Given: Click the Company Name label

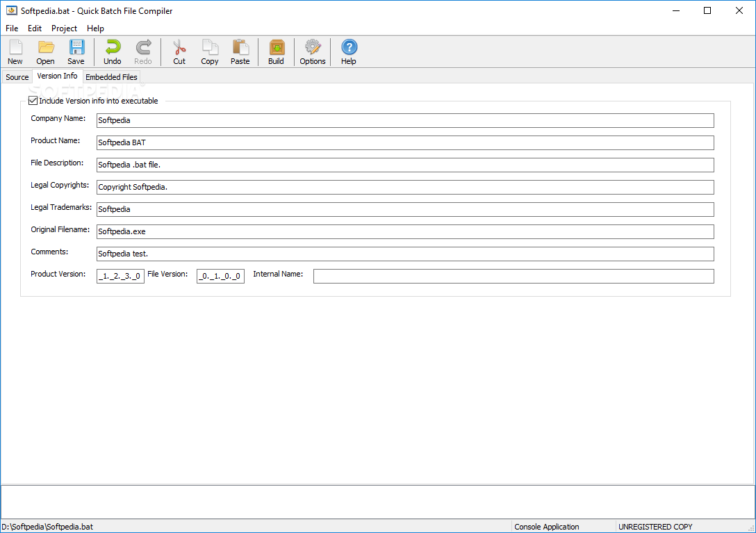Looking at the screenshot, I should pos(58,118).
